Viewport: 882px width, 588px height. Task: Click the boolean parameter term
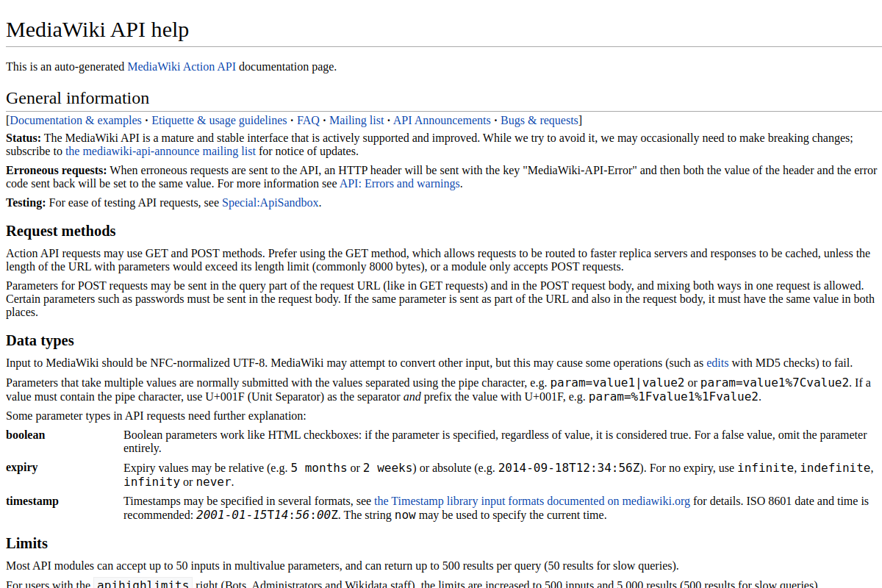click(26, 434)
